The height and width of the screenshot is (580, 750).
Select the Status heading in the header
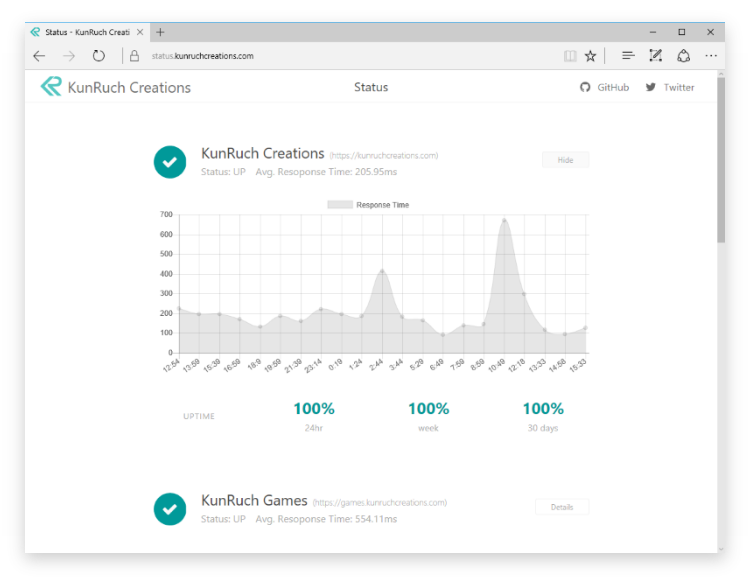pos(371,87)
